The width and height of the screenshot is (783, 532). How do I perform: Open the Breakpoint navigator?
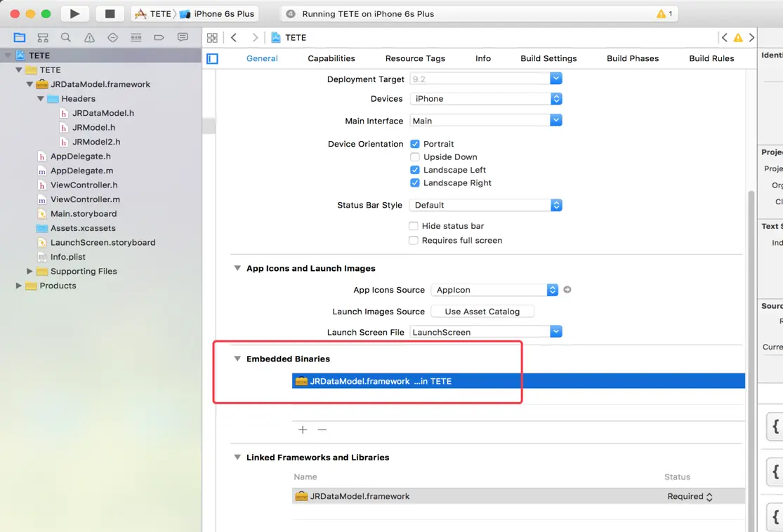[x=159, y=37]
